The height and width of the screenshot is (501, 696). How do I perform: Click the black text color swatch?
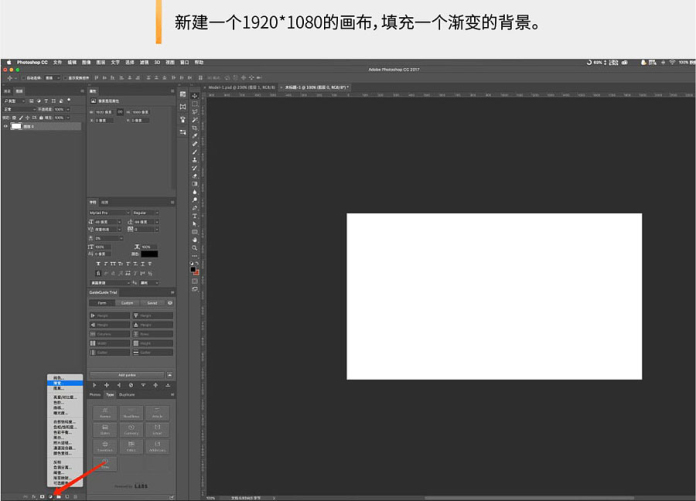pos(149,254)
